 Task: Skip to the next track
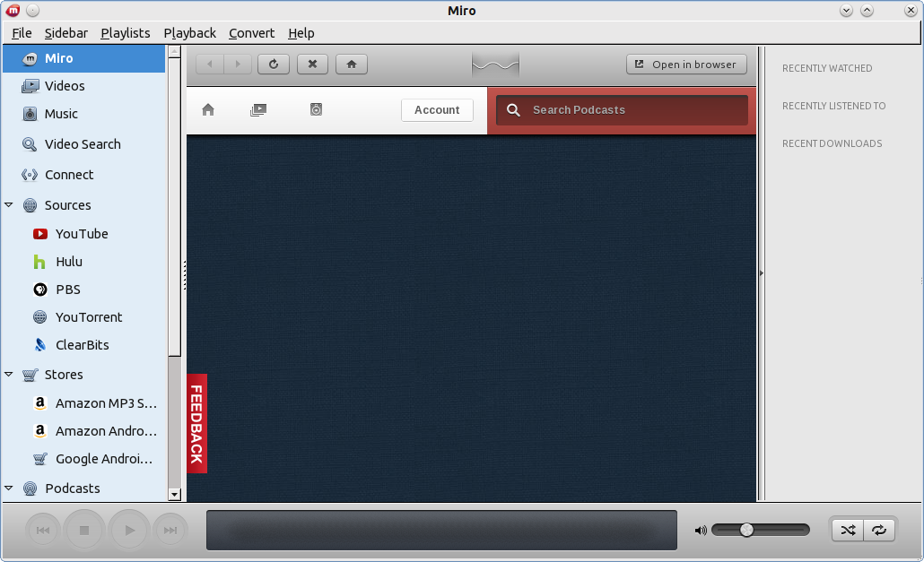click(x=170, y=531)
